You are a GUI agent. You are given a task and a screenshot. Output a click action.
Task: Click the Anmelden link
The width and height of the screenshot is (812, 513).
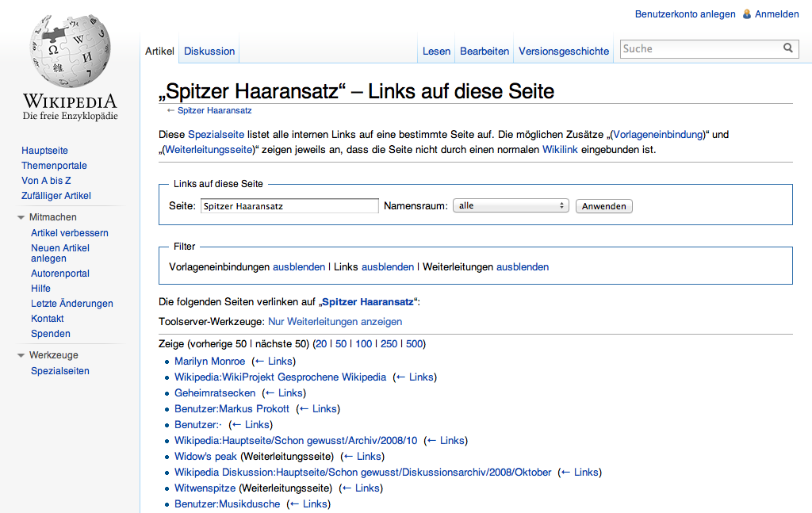pos(777,14)
